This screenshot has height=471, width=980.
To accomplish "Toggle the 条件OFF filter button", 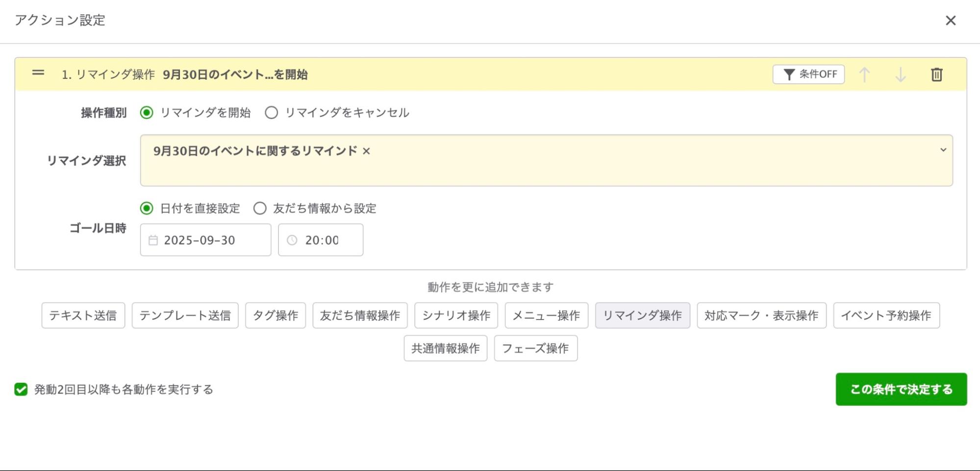I will pos(808,74).
